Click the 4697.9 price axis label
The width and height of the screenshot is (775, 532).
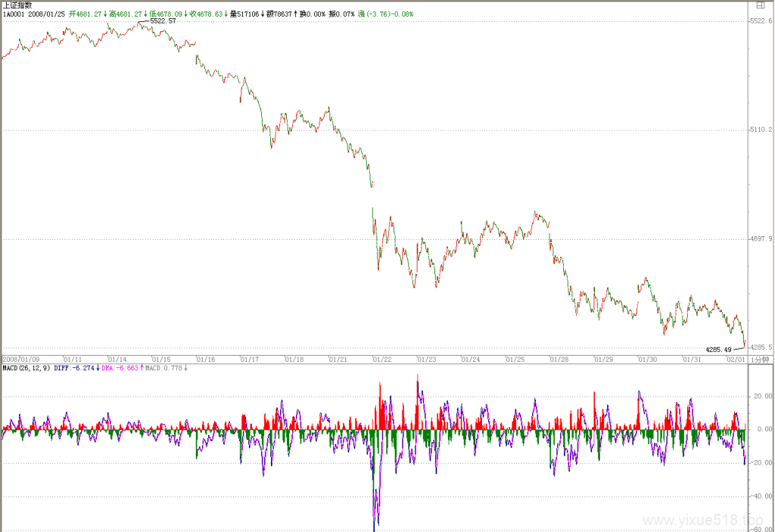point(761,239)
